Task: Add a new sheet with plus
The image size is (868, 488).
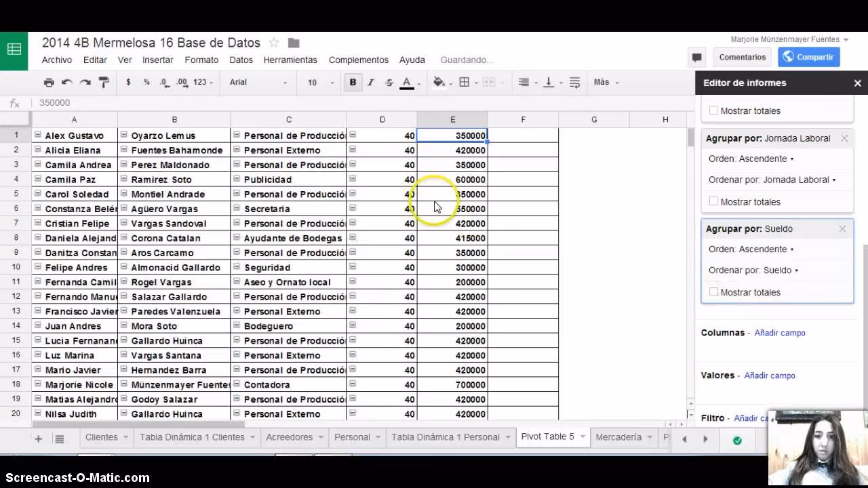Action: [x=39, y=439]
